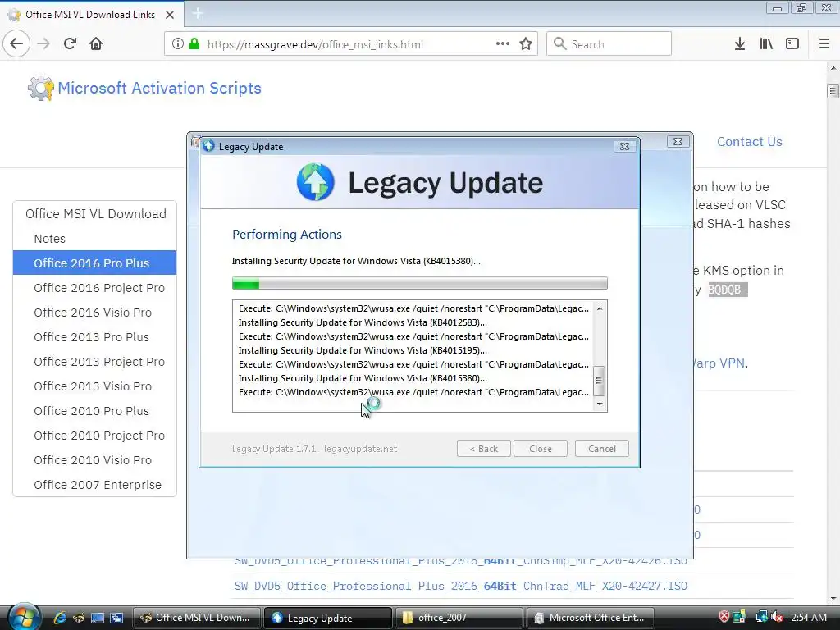Select log line mentioning KB4012583
Viewport: 840px width, 630px height.
coord(363,322)
